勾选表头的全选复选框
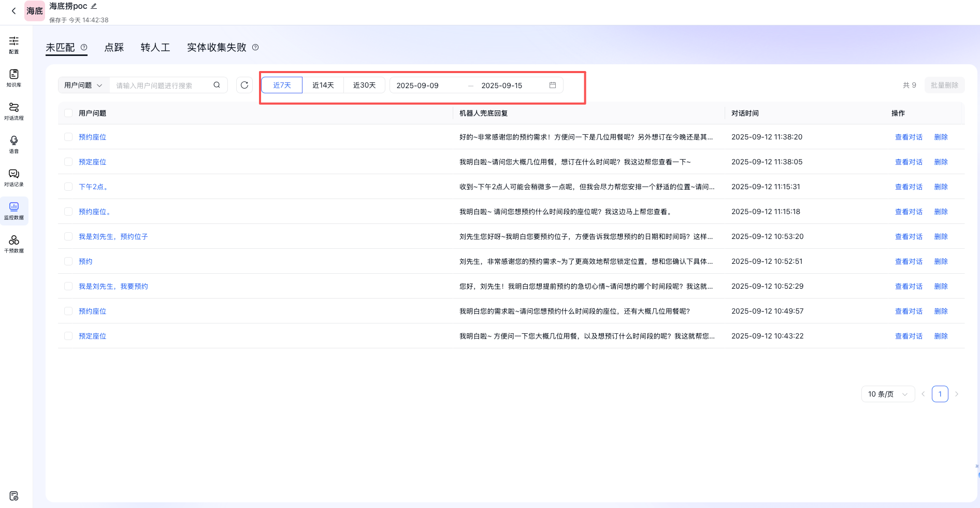The width and height of the screenshot is (980, 508). coord(68,112)
